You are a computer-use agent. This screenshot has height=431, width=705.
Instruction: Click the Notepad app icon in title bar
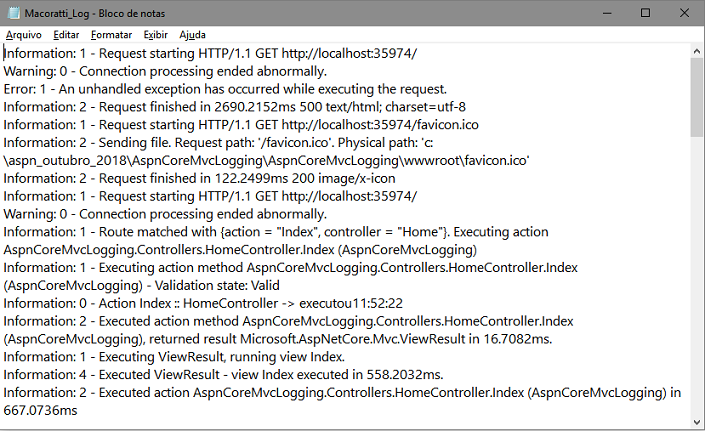pos(13,13)
